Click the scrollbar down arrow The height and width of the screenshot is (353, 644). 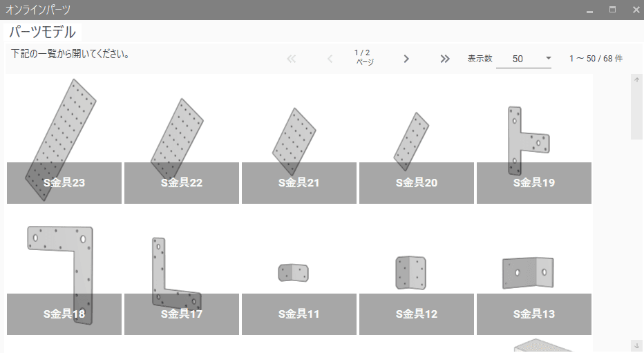point(636,346)
